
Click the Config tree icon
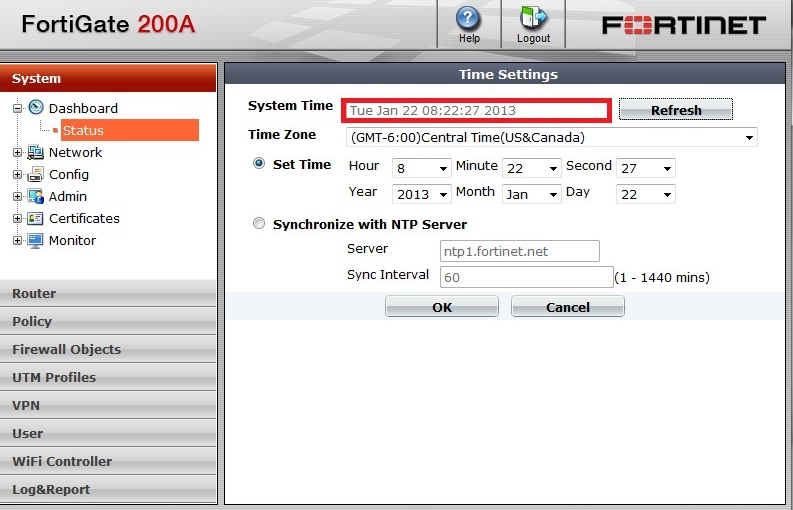(35, 174)
